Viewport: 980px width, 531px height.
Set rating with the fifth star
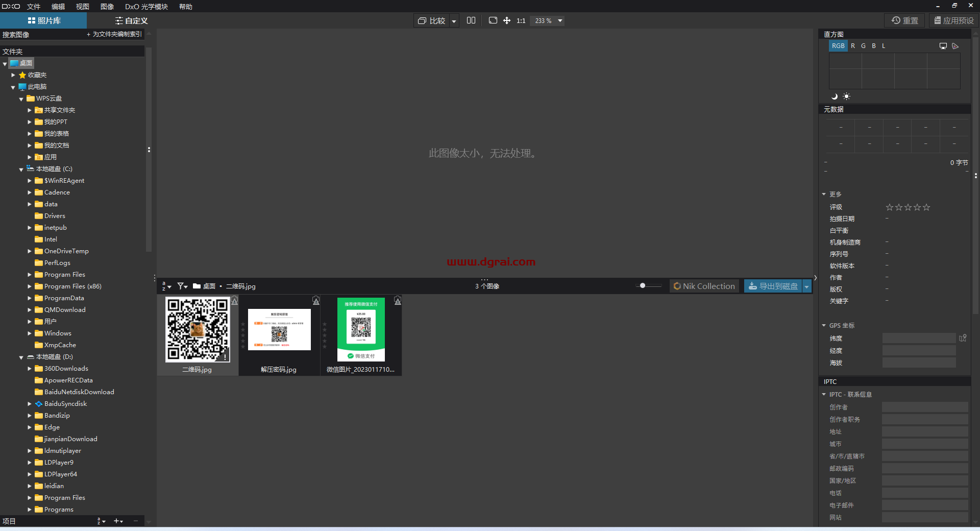(x=926, y=207)
